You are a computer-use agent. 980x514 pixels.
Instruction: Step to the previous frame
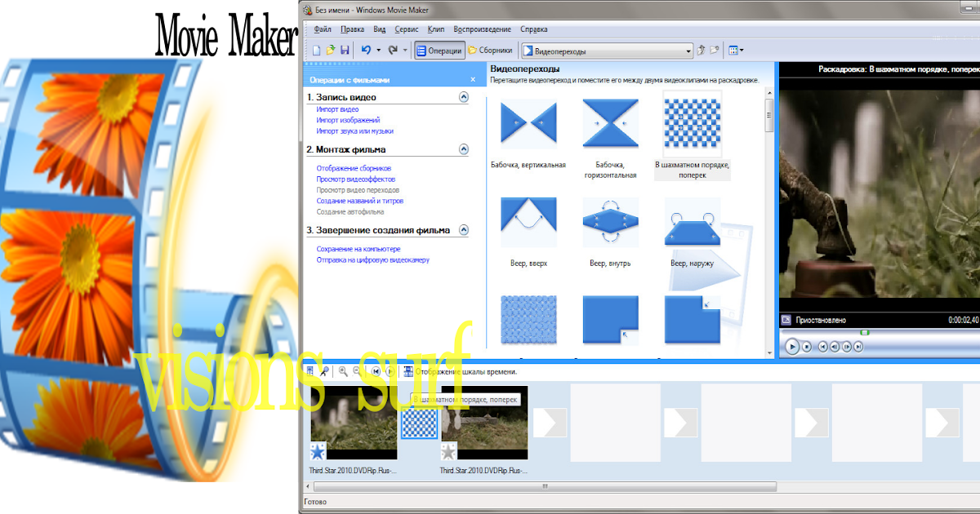pos(835,346)
